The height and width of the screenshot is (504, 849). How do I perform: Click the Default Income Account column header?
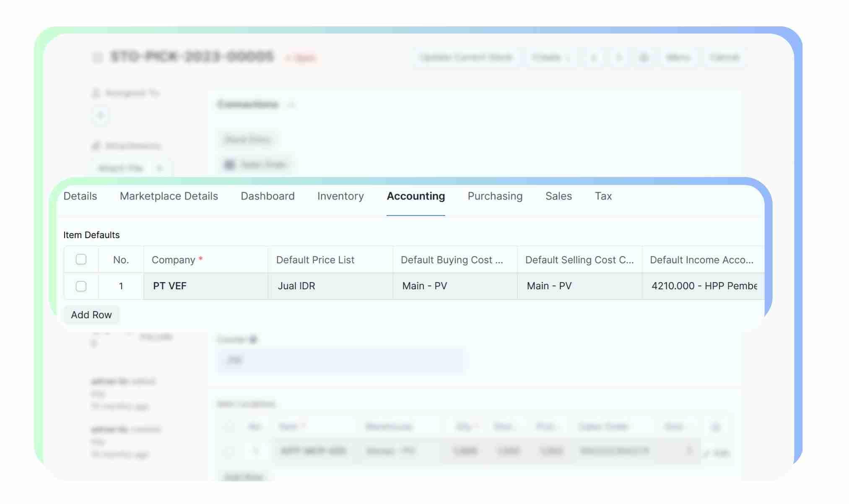point(702,260)
